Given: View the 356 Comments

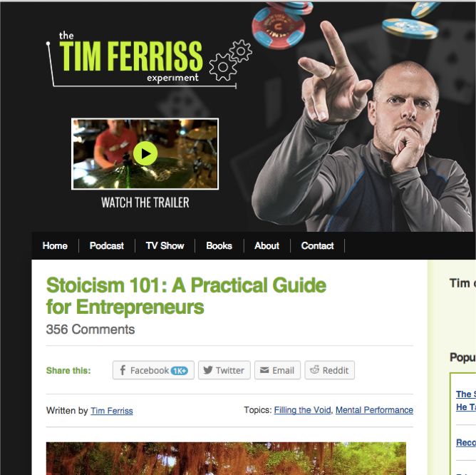Looking at the screenshot, I should (90, 330).
